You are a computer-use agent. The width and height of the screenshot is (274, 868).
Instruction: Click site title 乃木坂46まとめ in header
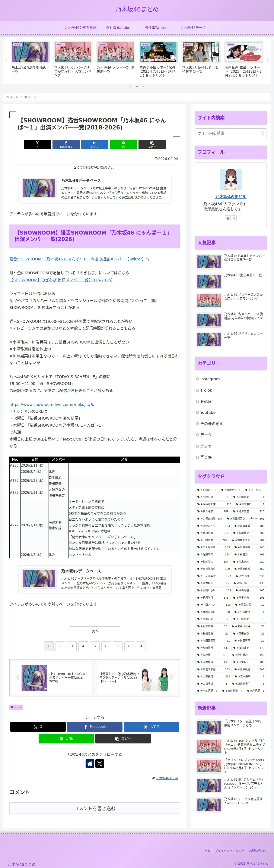[137, 9]
